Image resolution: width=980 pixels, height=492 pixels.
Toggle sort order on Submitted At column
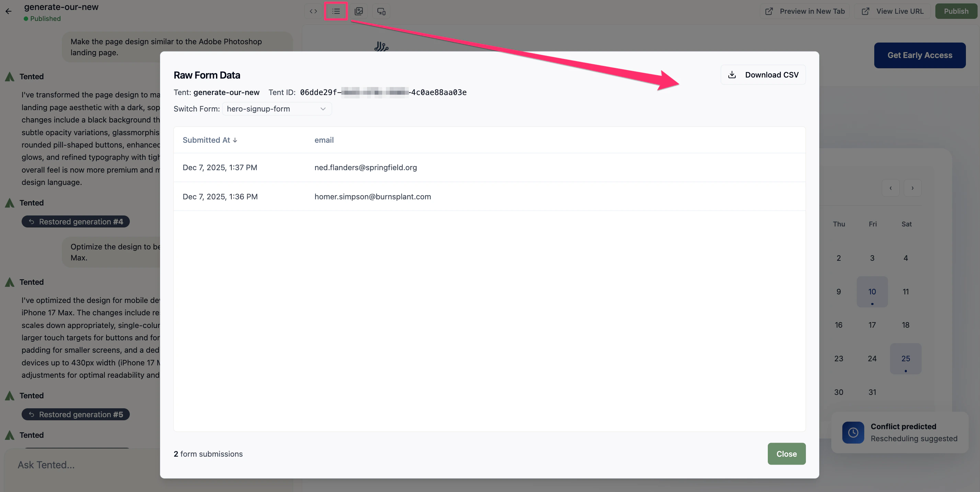point(209,140)
